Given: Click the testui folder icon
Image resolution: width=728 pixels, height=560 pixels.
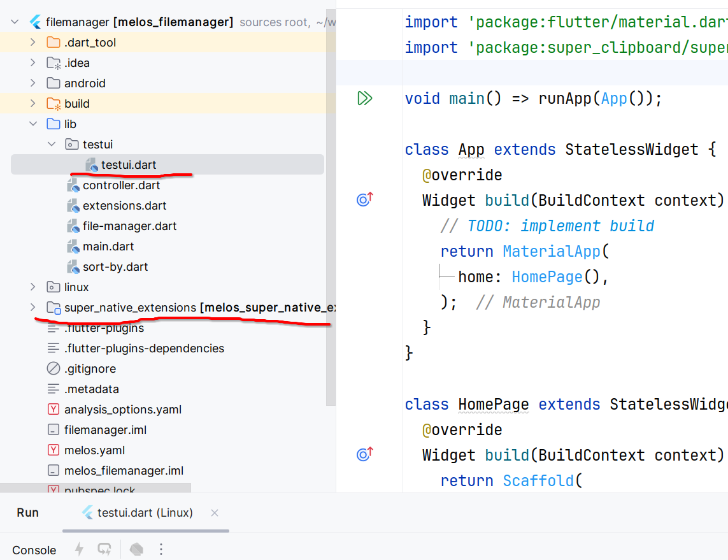Looking at the screenshot, I should pos(71,145).
